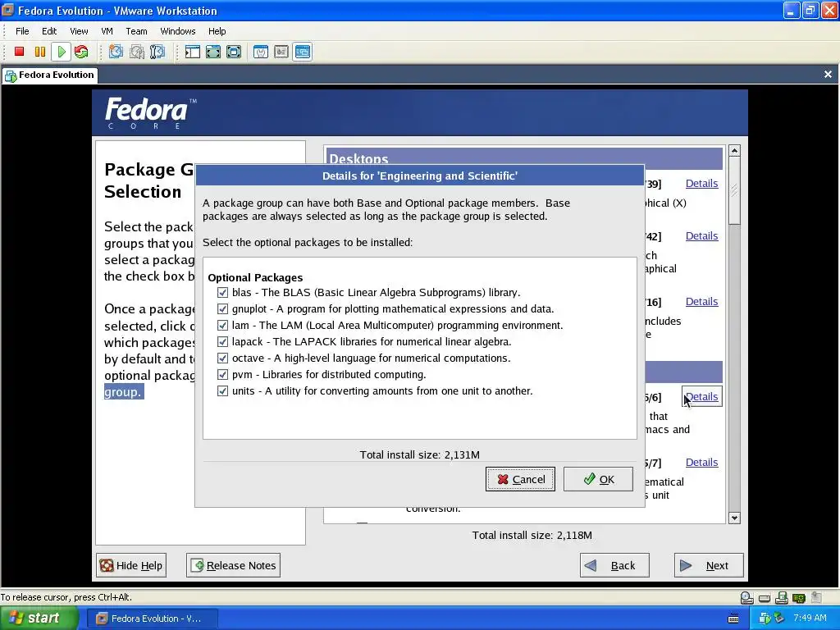Open the Team menu
This screenshot has width=840, height=630.
point(136,31)
